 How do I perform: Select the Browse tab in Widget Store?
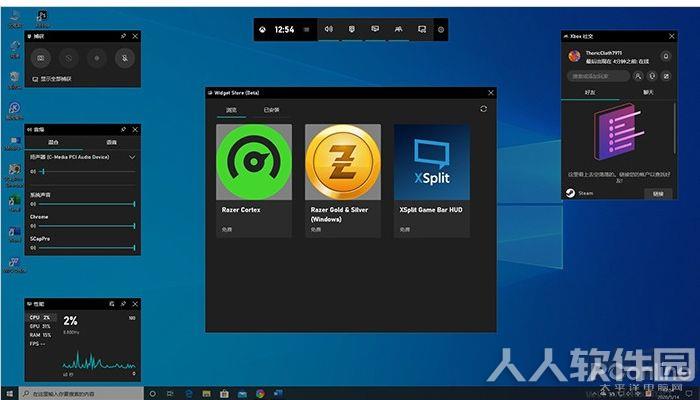[231, 110]
